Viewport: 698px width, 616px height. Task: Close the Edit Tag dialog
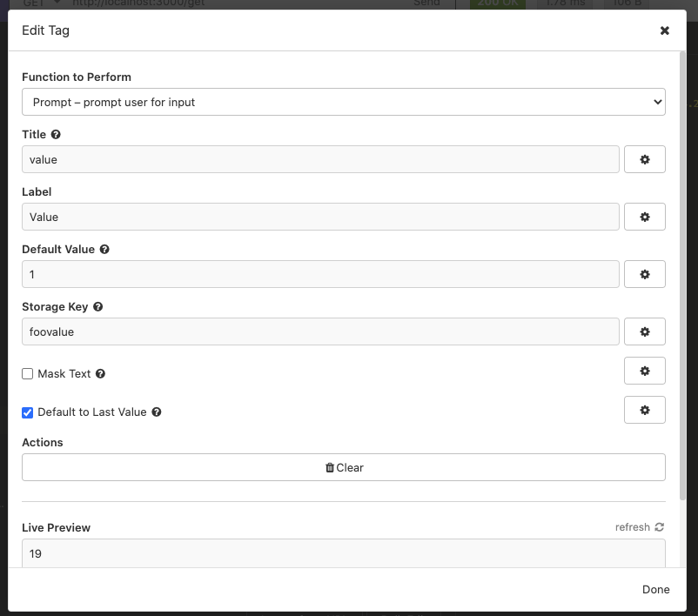click(665, 30)
